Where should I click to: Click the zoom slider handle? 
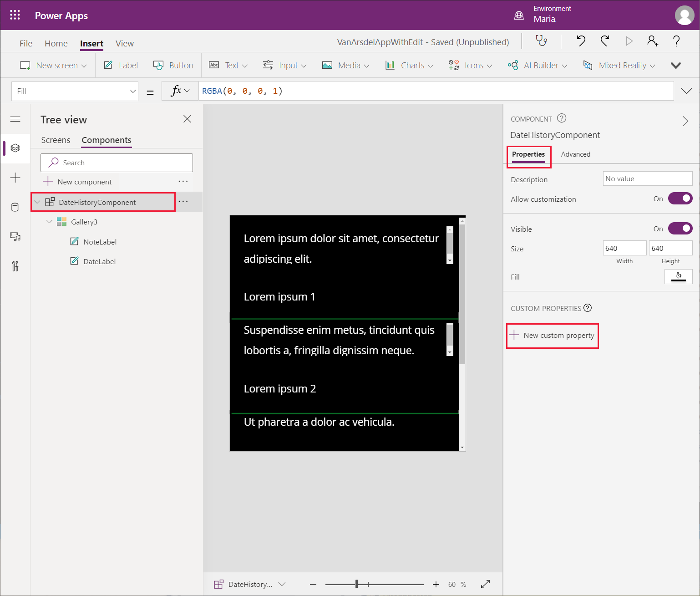(357, 584)
